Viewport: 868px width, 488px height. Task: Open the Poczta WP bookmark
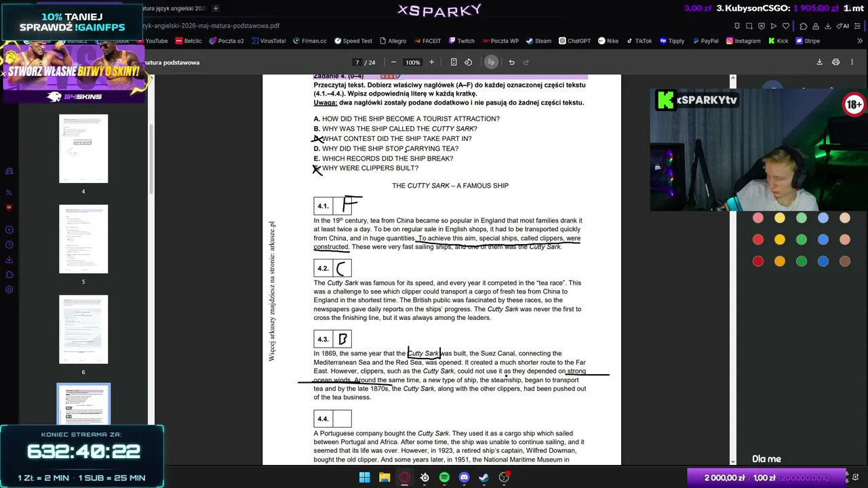(500, 41)
